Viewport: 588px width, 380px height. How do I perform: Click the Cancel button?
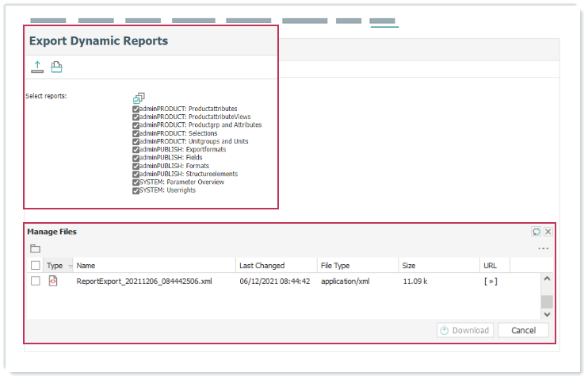pos(523,330)
